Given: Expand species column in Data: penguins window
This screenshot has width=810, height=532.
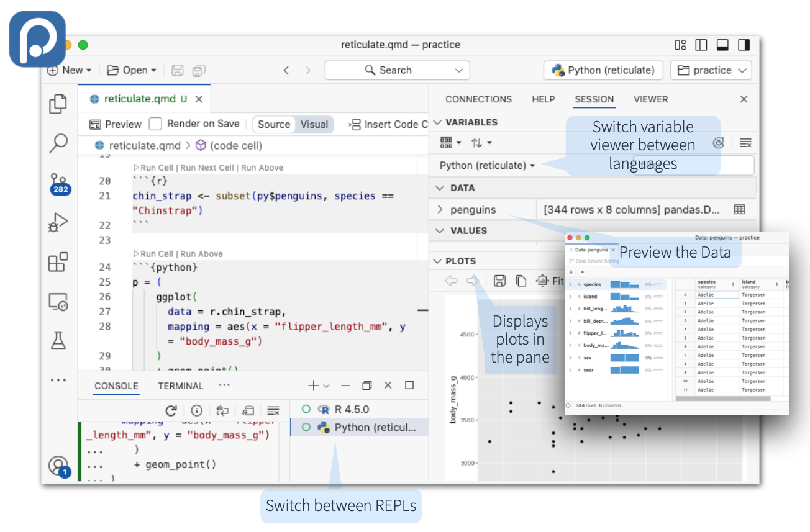Looking at the screenshot, I should click(x=570, y=284).
